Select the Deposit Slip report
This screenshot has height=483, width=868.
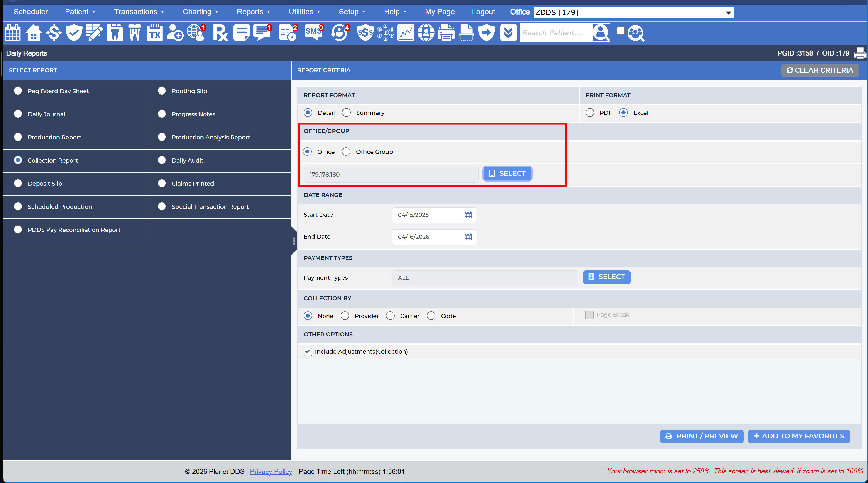(x=18, y=183)
